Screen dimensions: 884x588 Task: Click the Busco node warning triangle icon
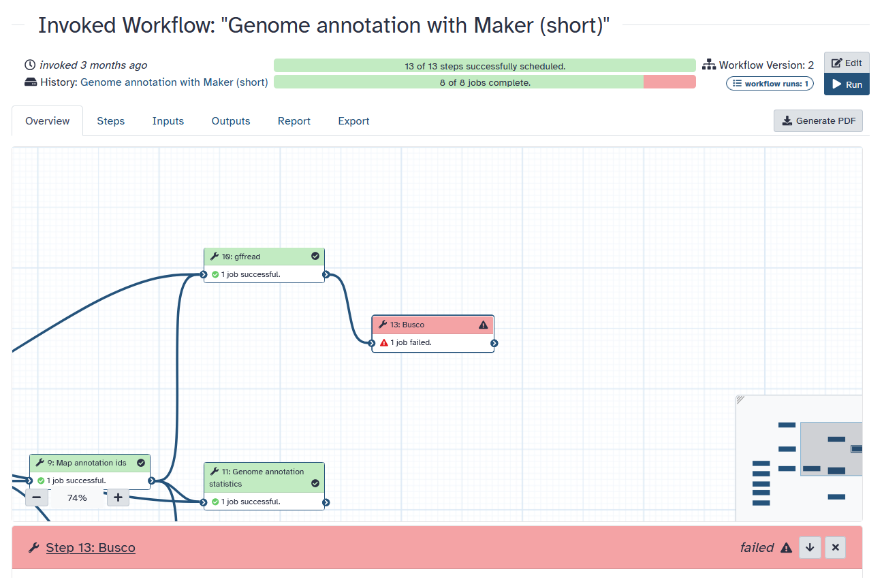(x=484, y=325)
